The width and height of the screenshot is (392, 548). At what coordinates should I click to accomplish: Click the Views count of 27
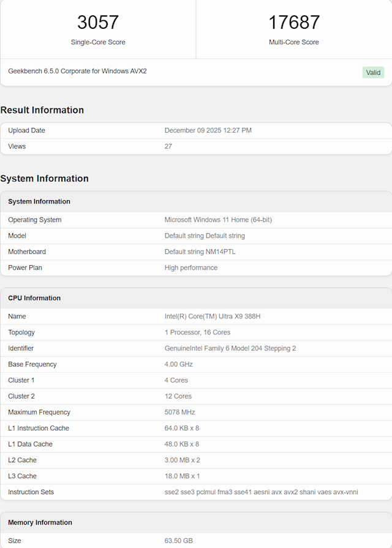(168, 146)
